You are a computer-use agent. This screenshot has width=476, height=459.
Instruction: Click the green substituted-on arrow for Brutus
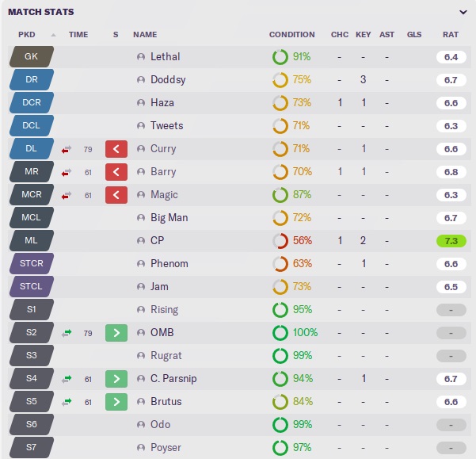(116, 402)
